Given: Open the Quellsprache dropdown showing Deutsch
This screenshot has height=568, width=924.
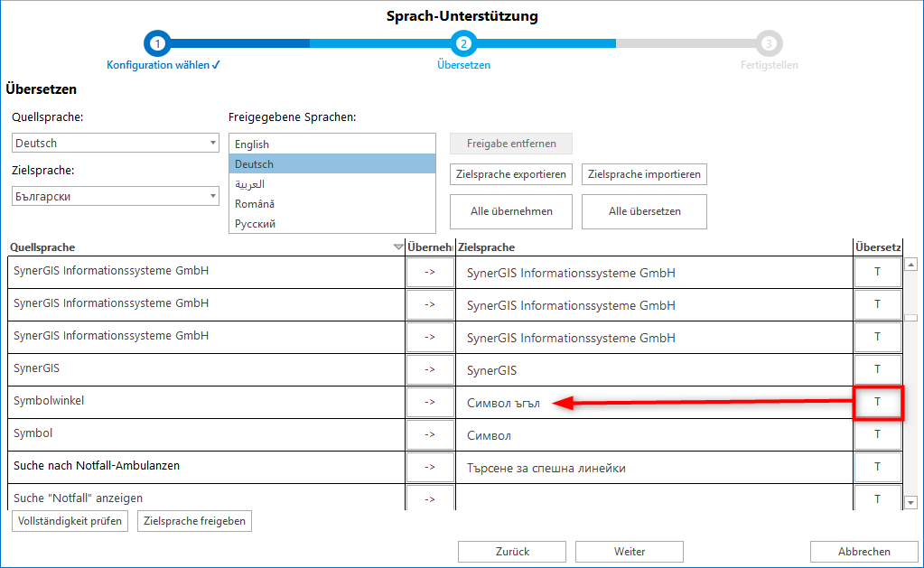Looking at the screenshot, I should tap(115, 143).
